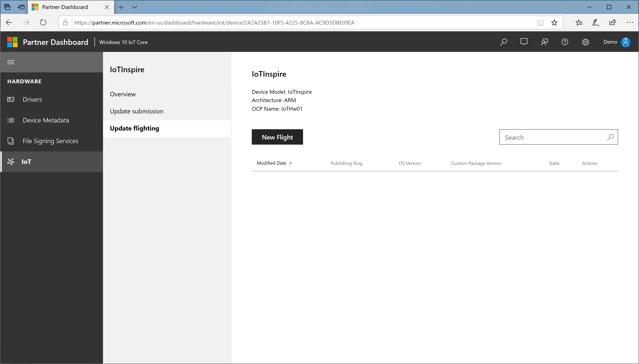The image size is (639, 364).
Task: Click the File Signing Services icon
Action: pos(10,140)
